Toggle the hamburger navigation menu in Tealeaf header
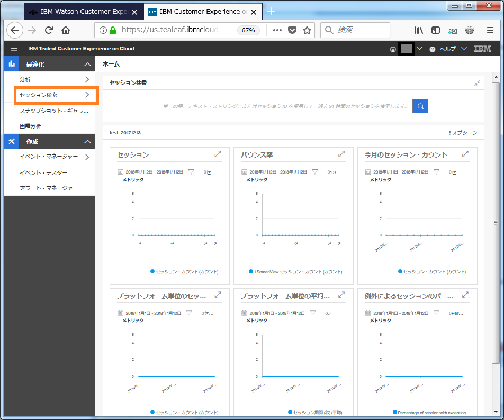The height and width of the screenshot is (420, 504). tap(14, 49)
